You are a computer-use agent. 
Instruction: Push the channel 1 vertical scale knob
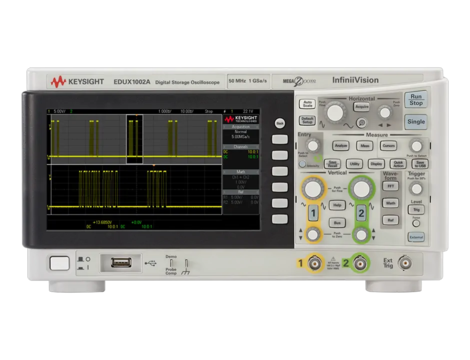coord(313,189)
